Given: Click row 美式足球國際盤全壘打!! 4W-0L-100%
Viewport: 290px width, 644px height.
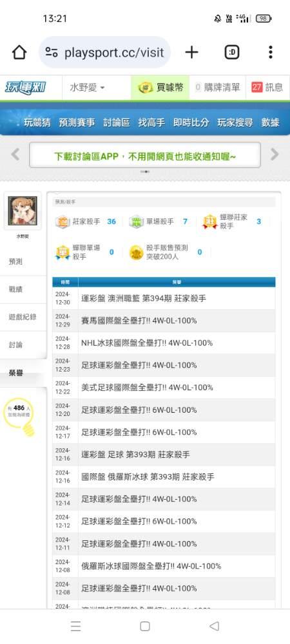Looking at the screenshot, I should pos(164,388).
